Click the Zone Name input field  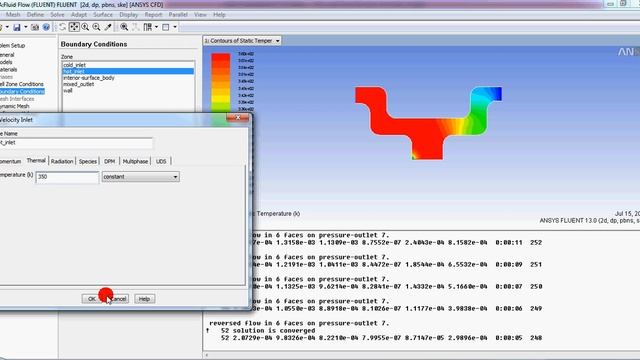[76, 143]
